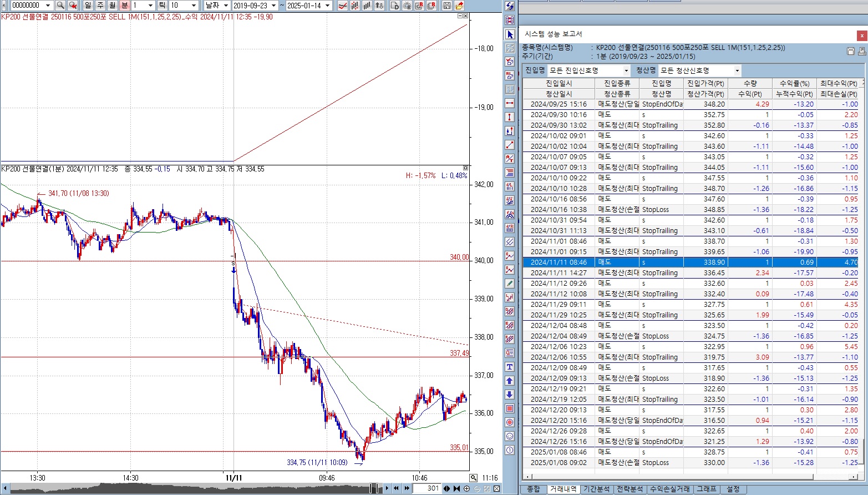Click the print icon in report header
The image size is (868, 495).
861,51
